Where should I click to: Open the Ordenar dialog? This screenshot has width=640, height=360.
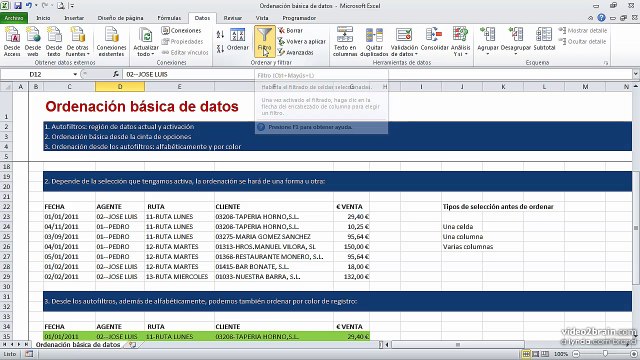(238, 40)
